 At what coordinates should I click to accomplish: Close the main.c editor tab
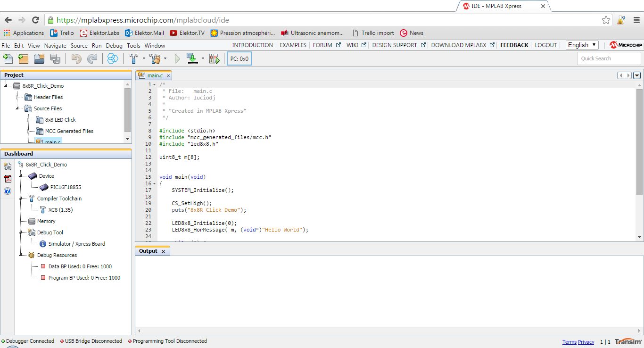tap(168, 75)
